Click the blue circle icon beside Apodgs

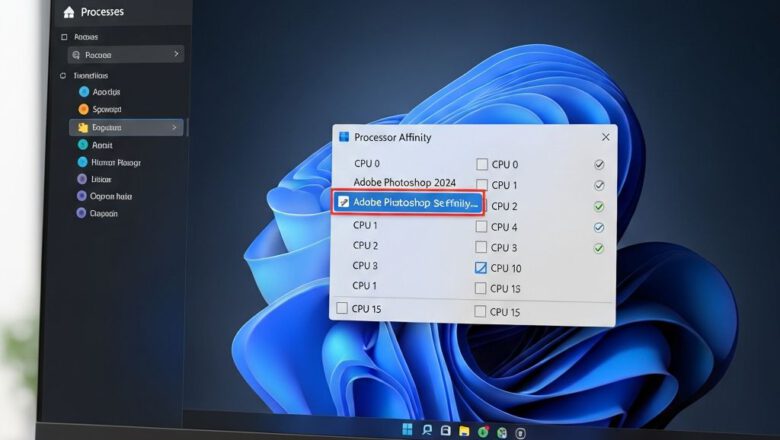84,91
